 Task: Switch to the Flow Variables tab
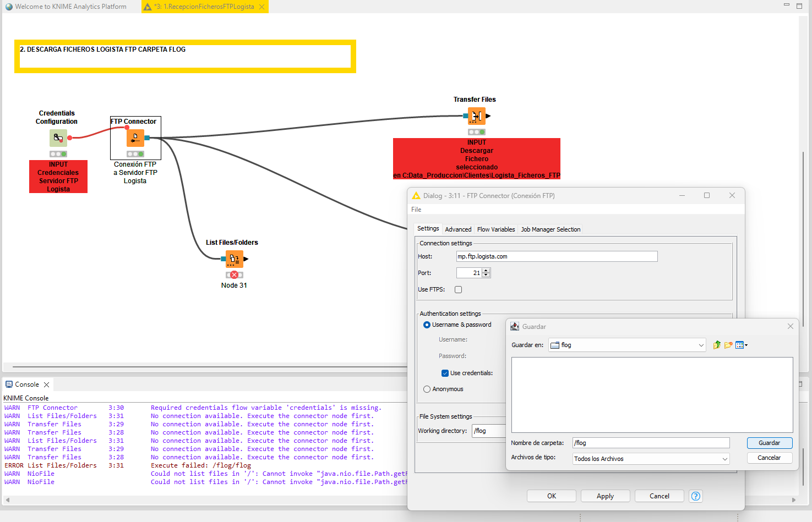click(x=495, y=229)
